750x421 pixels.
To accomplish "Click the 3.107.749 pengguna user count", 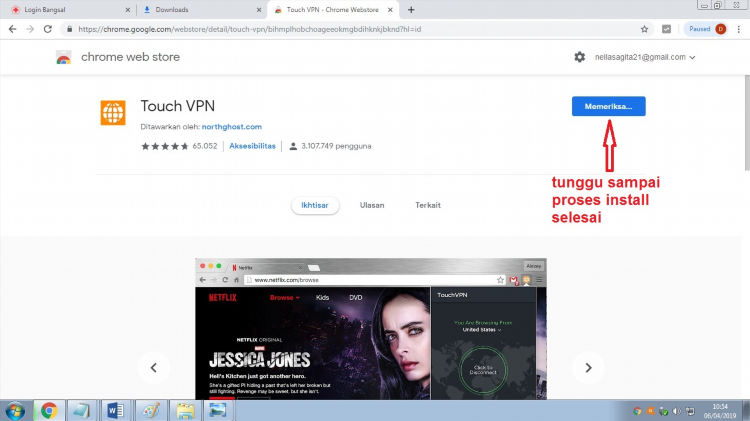I will click(x=331, y=146).
